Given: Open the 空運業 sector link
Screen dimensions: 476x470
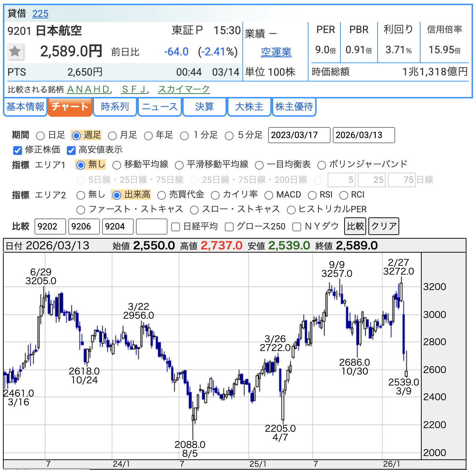Looking at the screenshot, I should click(276, 53).
